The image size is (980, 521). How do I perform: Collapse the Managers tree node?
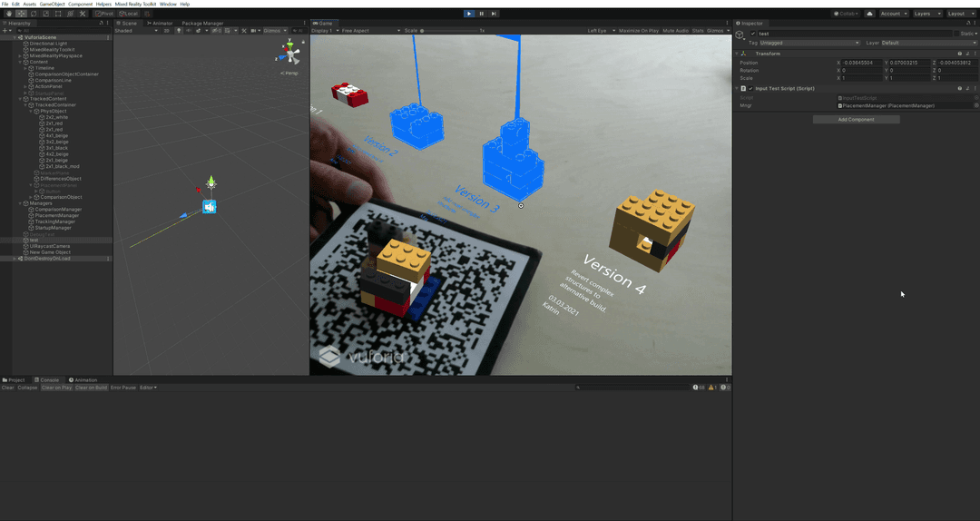21,203
